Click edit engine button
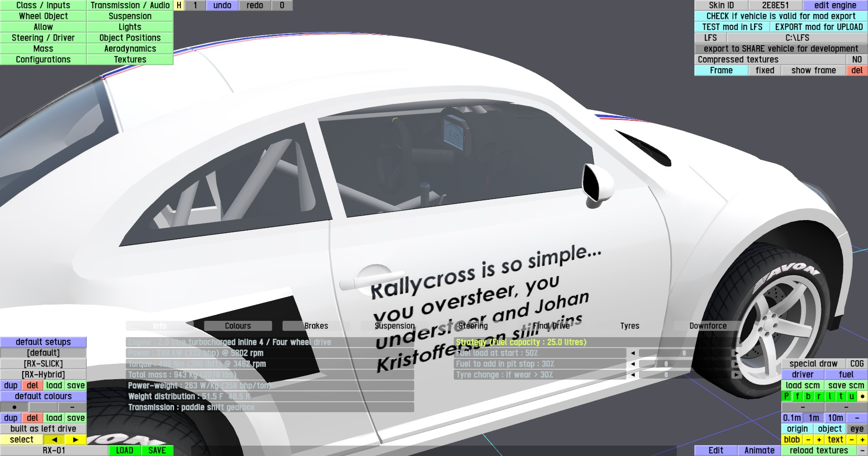 pyautogui.click(x=835, y=5)
